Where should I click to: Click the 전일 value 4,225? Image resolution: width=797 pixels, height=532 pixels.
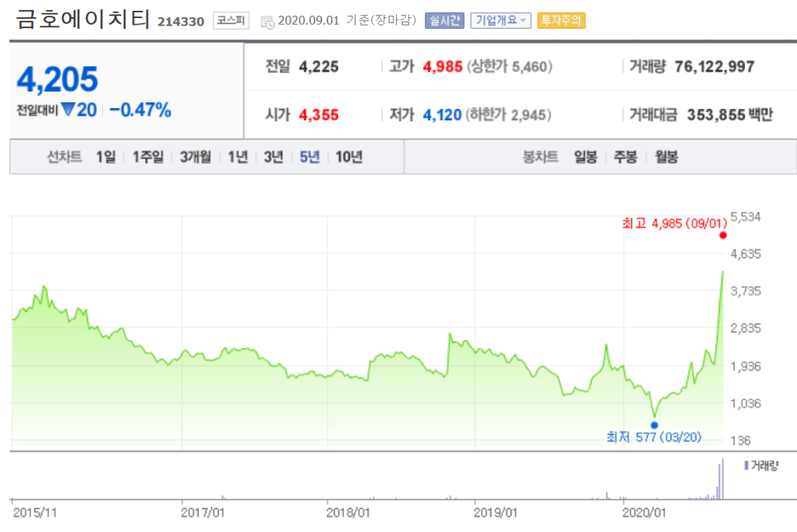(318, 67)
